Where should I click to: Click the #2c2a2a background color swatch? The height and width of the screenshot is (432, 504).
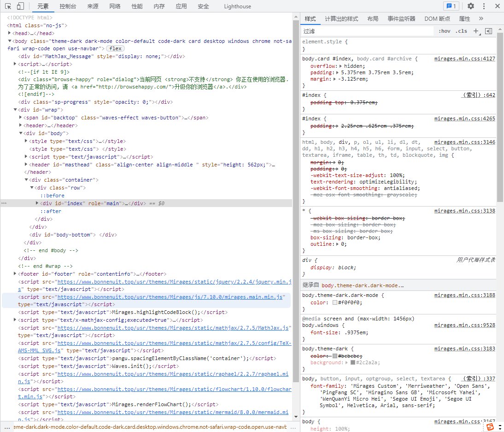[352, 362]
